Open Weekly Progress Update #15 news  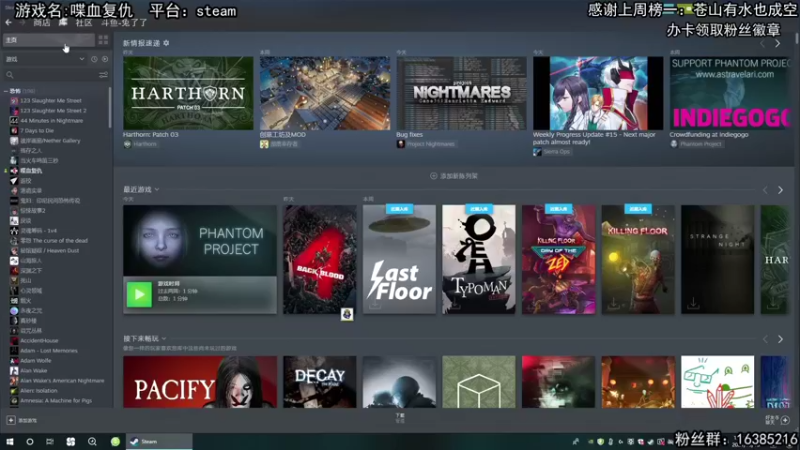[594, 138]
